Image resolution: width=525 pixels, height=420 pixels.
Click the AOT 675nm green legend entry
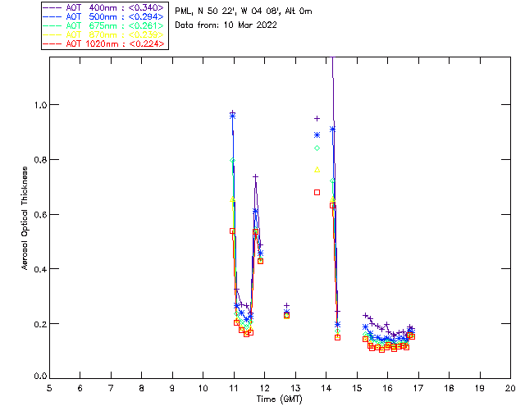104,25
